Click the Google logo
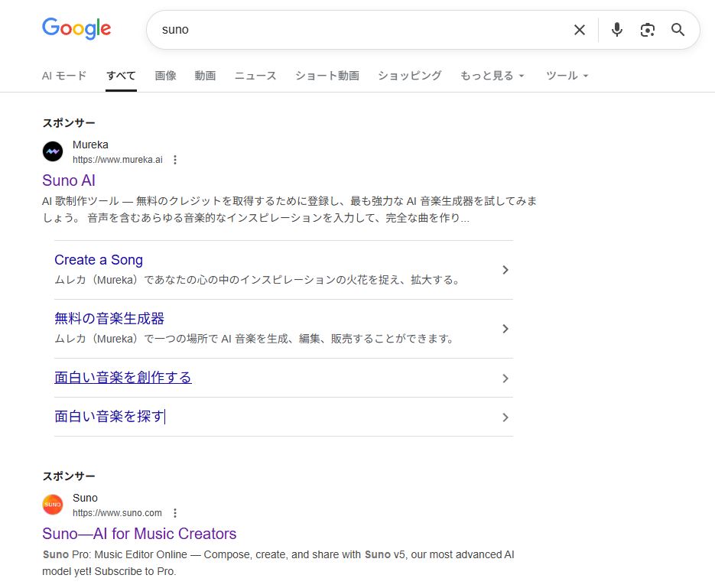This screenshot has height=588, width=715. click(76, 29)
